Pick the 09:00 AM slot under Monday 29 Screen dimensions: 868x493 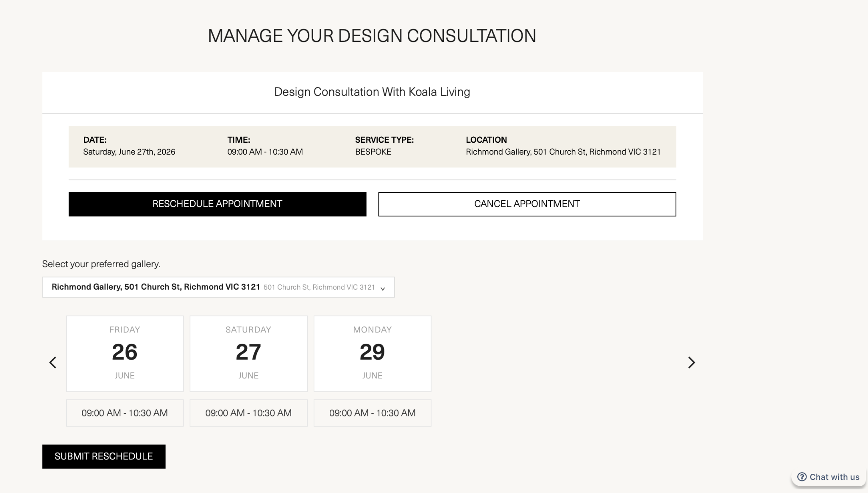(x=372, y=413)
